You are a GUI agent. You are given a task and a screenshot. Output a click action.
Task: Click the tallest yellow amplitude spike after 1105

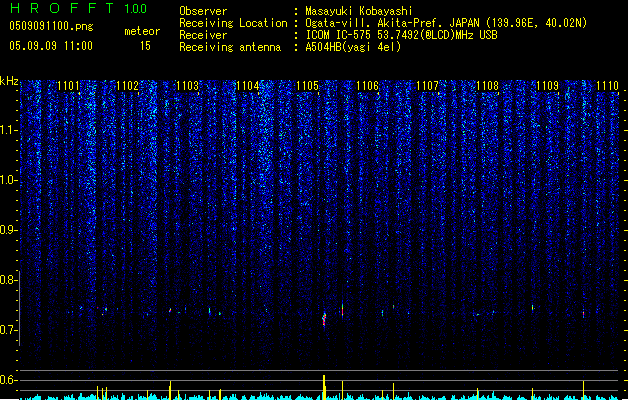[x=324, y=387]
